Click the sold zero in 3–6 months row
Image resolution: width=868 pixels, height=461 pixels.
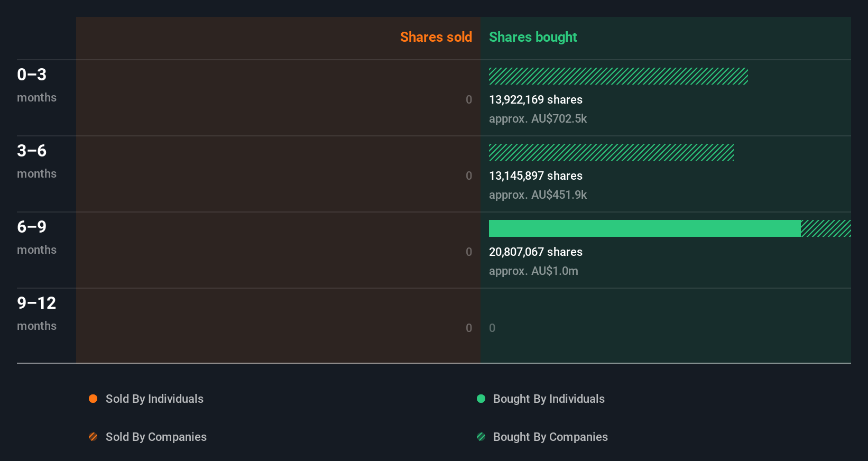[469, 176]
